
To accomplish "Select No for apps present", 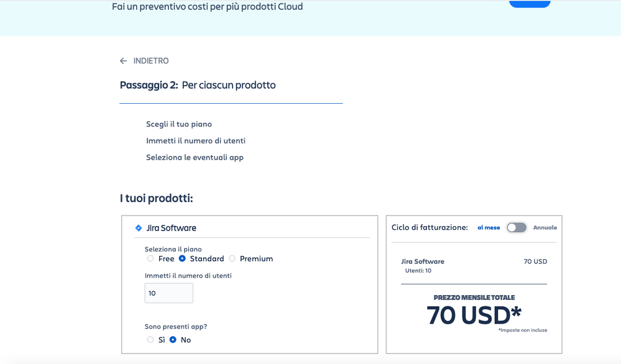I will [x=173, y=340].
